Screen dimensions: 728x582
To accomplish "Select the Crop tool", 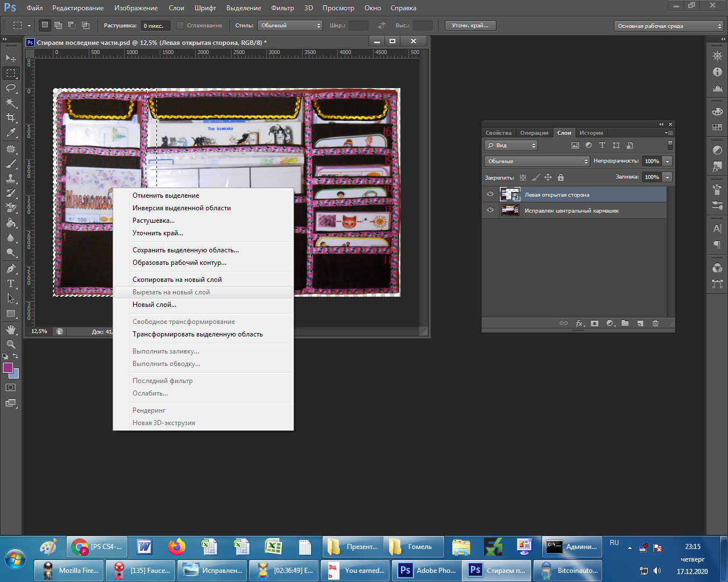I will click(x=11, y=118).
